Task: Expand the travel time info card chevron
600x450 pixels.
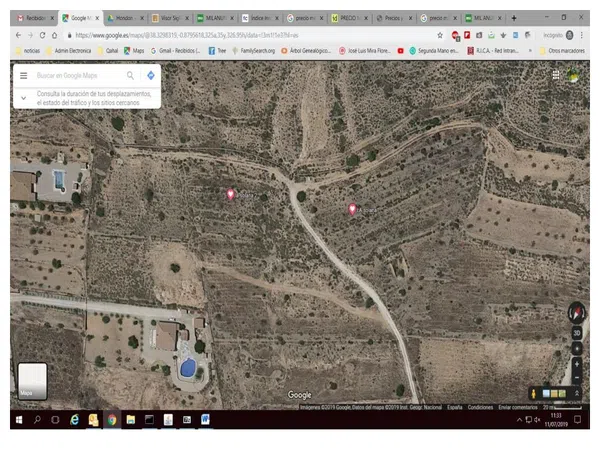Action: pyautogui.click(x=23, y=97)
